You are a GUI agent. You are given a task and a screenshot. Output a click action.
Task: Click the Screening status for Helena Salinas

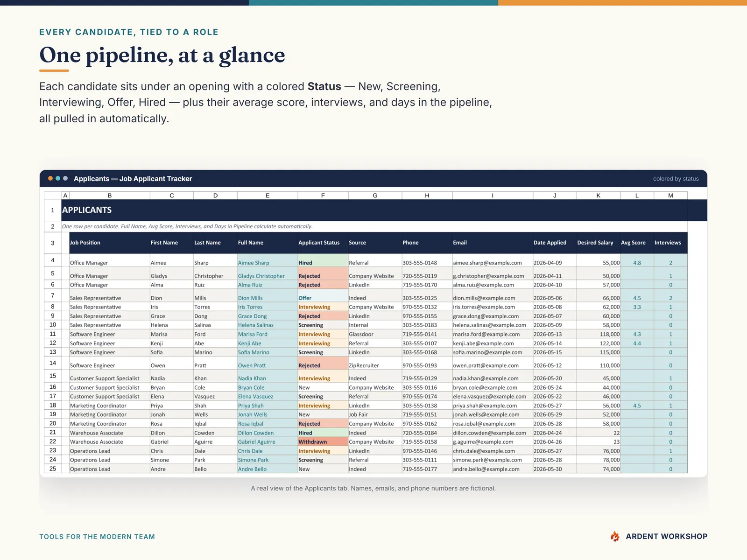323,325
